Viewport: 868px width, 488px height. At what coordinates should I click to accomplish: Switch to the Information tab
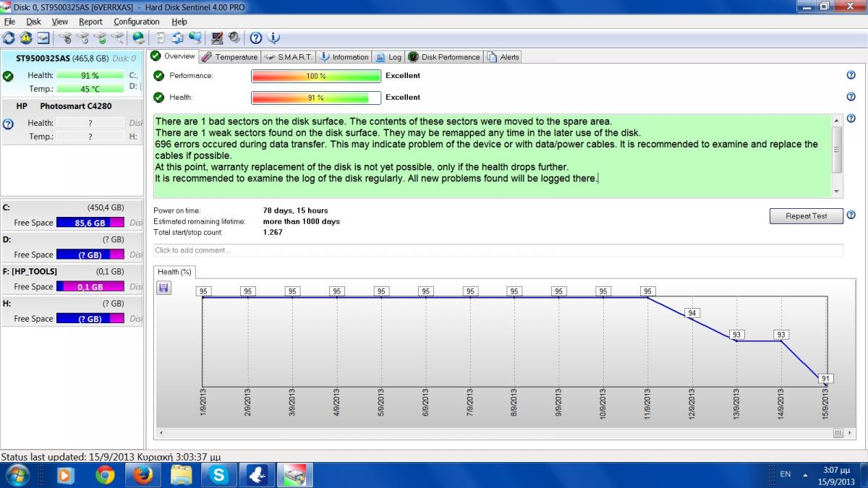344,57
